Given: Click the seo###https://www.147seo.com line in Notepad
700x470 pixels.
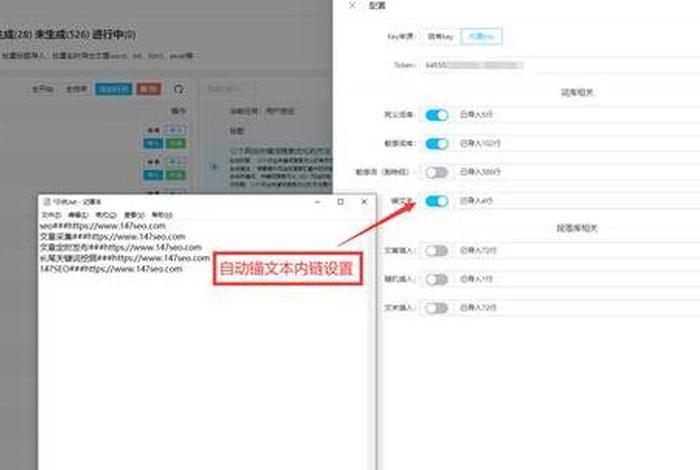Looking at the screenshot, I should tap(103, 226).
